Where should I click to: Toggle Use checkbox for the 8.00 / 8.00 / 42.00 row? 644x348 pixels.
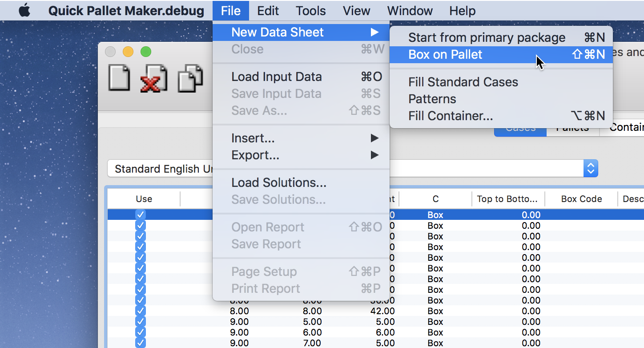[141, 311]
